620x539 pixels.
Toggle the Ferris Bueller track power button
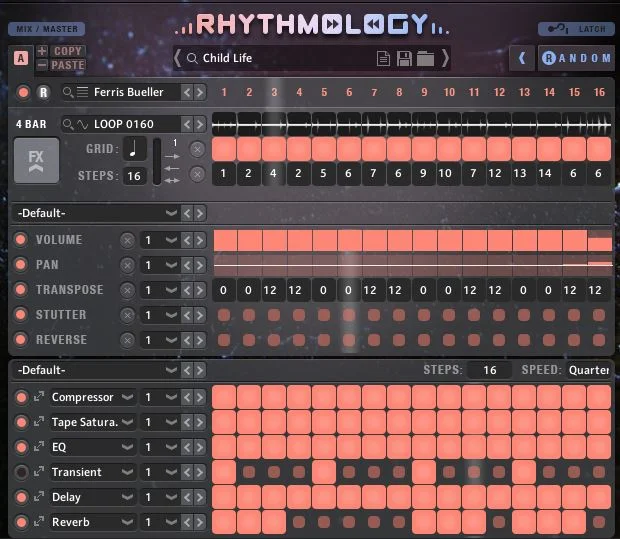pyautogui.click(x=23, y=93)
